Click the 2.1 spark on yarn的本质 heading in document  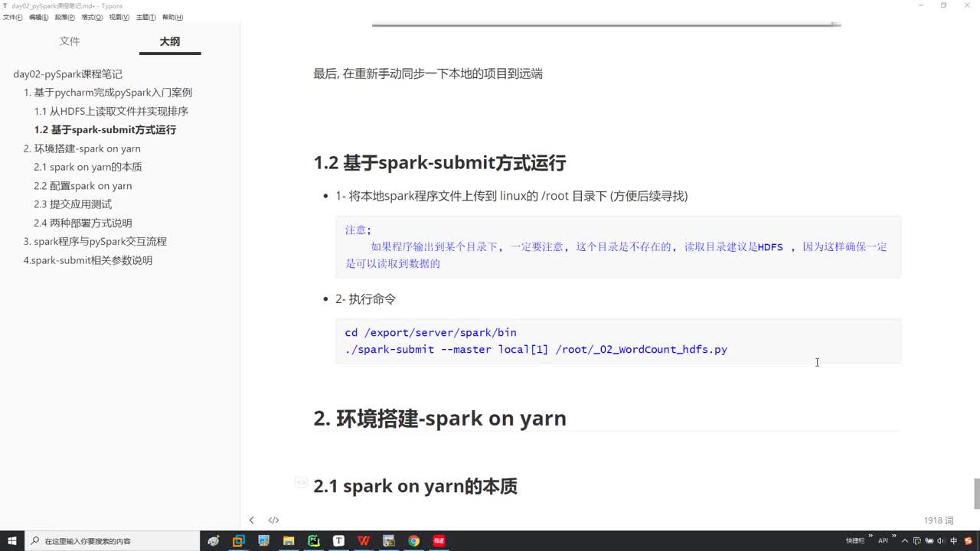coord(416,486)
